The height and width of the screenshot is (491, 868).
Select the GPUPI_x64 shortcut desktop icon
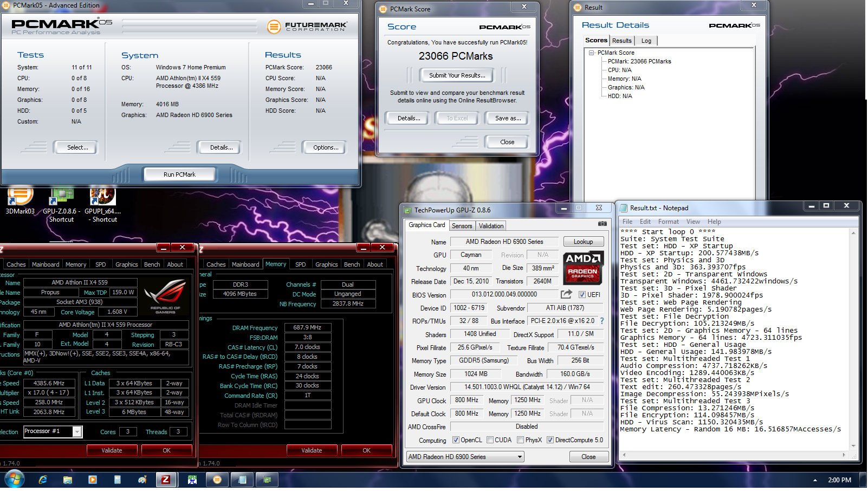(x=103, y=205)
